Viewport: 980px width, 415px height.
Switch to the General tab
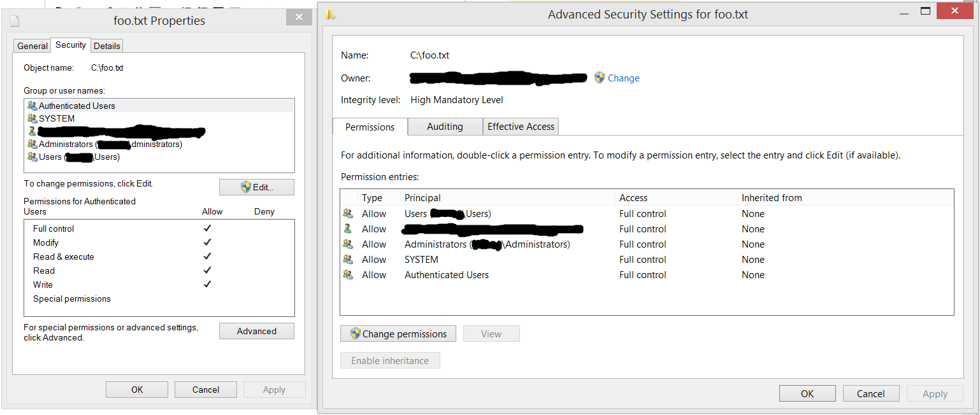coord(32,46)
